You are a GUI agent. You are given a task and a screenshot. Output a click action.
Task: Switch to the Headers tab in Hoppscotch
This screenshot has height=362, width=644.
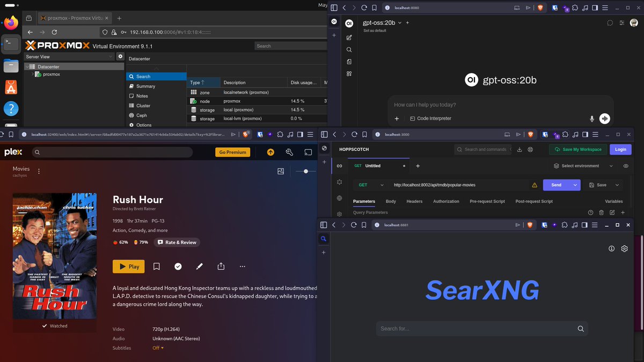coord(414,202)
